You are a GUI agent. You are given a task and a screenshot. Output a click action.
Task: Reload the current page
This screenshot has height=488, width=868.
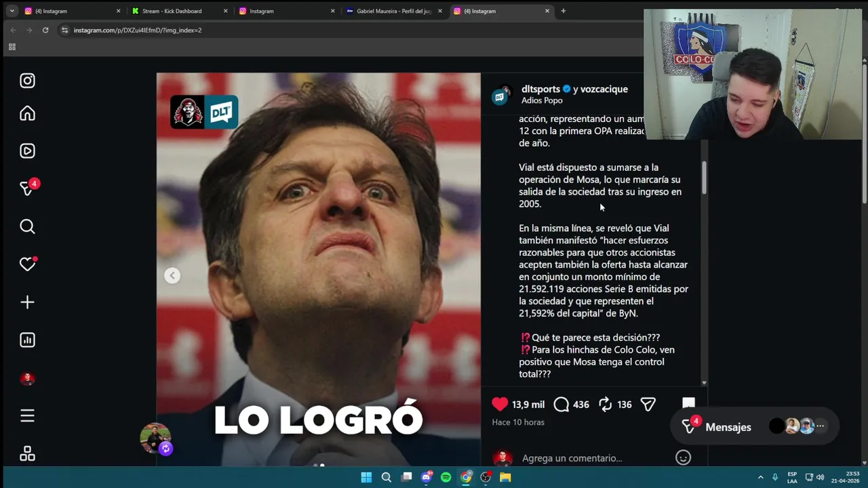(45, 30)
